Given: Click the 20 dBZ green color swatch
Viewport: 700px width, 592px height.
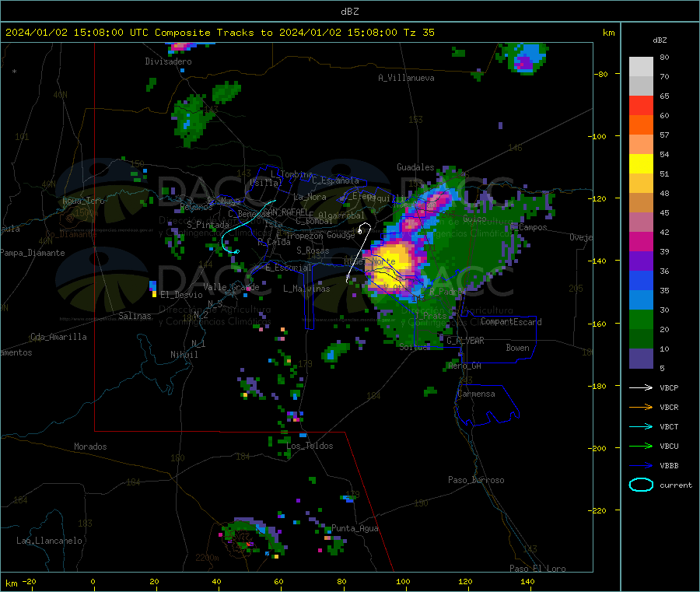Looking at the screenshot, I should pyautogui.click(x=641, y=319).
